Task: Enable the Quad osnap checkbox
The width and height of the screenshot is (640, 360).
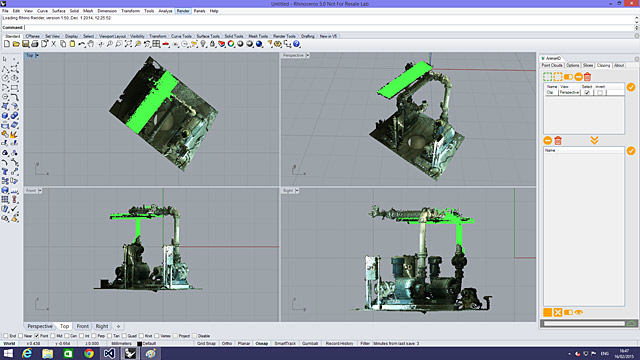Action: pos(124,336)
